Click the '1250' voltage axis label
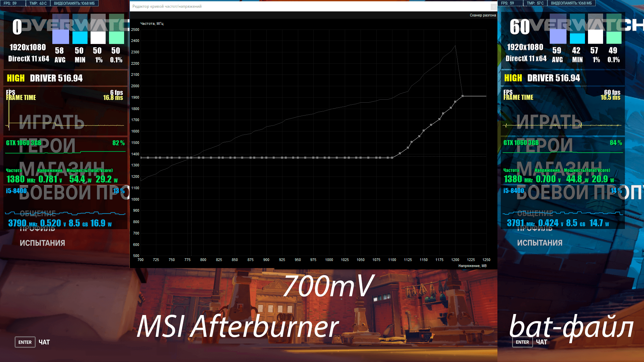Screen dimensions: 644x362 pyautogui.click(x=486, y=260)
